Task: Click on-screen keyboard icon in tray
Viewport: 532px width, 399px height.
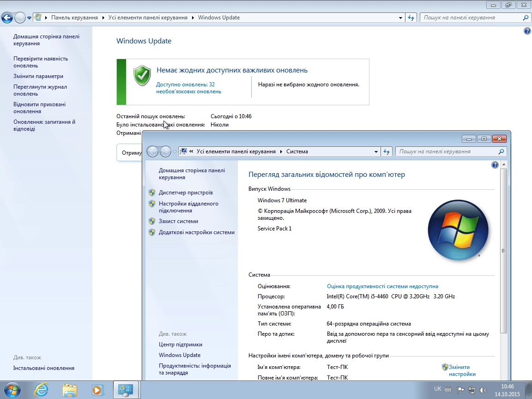Action: [x=448, y=390]
